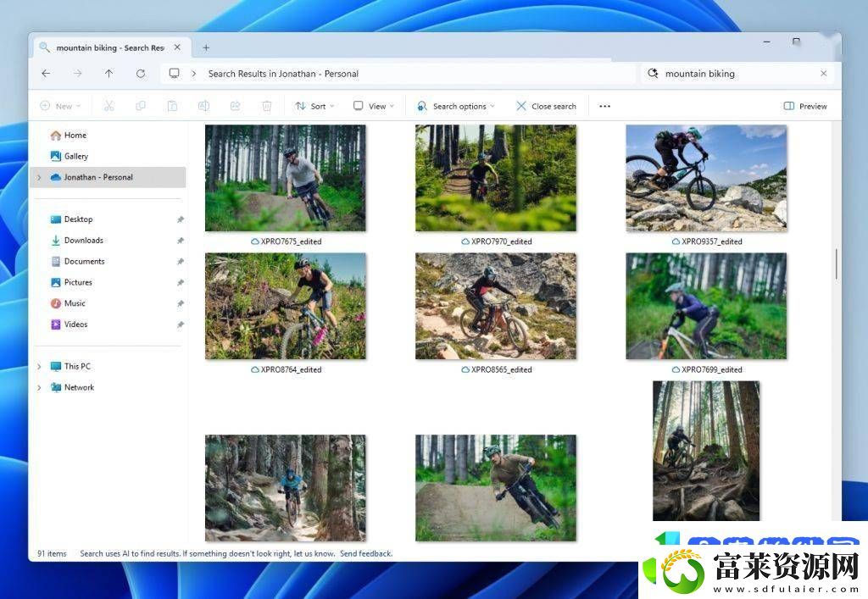Close the mountain biking search tab
The width and height of the screenshot is (868, 599).
click(x=177, y=47)
